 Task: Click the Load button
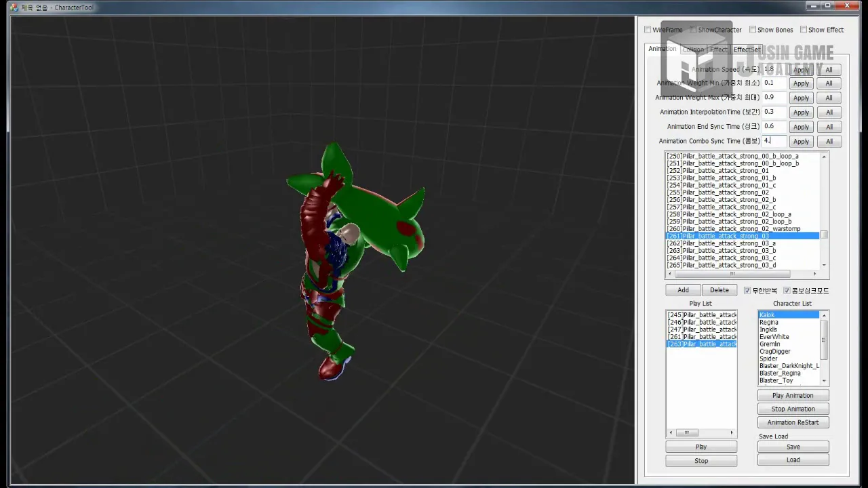click(x=793, y=460)
